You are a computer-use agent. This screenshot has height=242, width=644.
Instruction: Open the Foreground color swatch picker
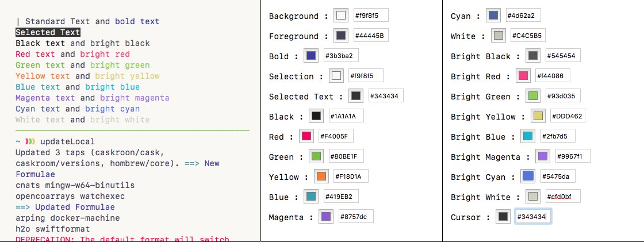coord(341,36)
